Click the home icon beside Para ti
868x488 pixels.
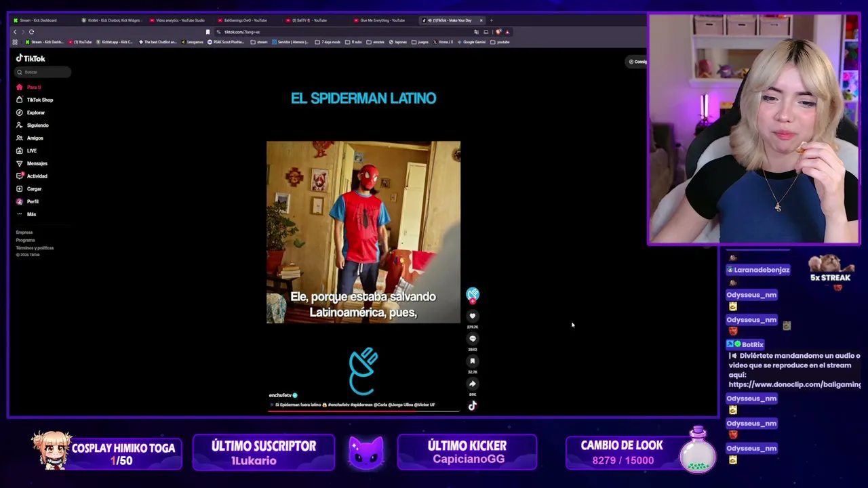coord(20,87)
